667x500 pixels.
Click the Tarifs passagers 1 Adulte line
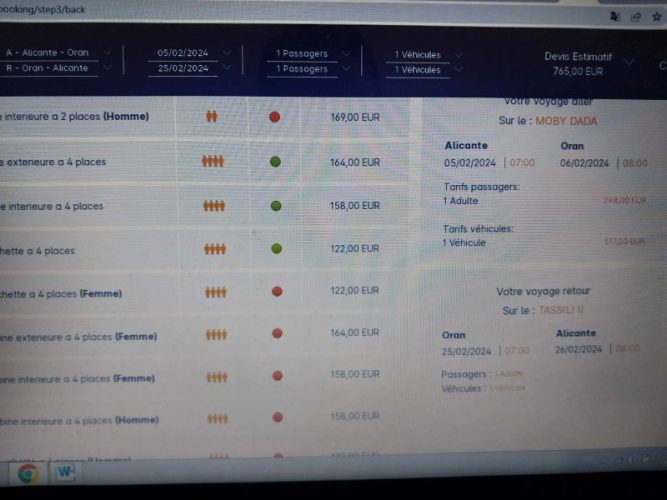click(545, 200)
